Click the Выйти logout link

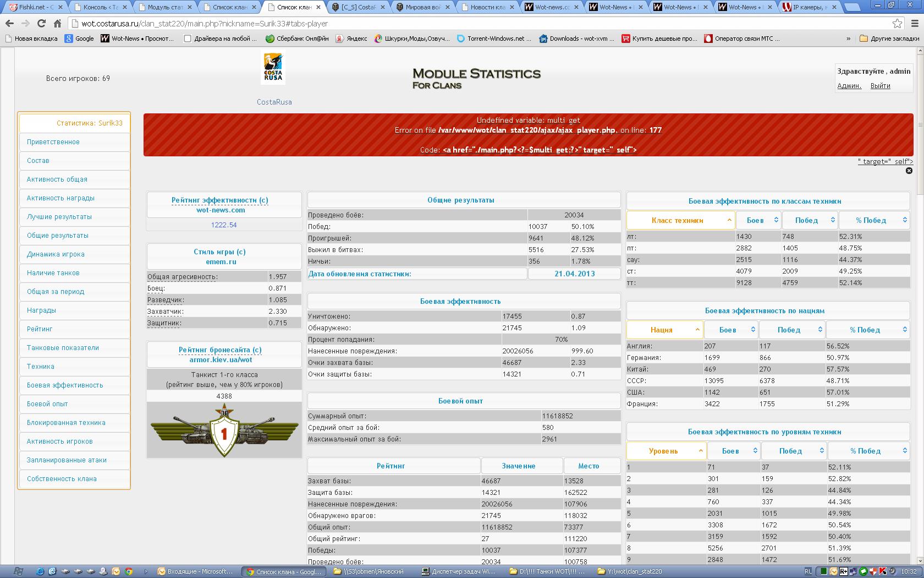pyautogui.click(x=880, y=86)
